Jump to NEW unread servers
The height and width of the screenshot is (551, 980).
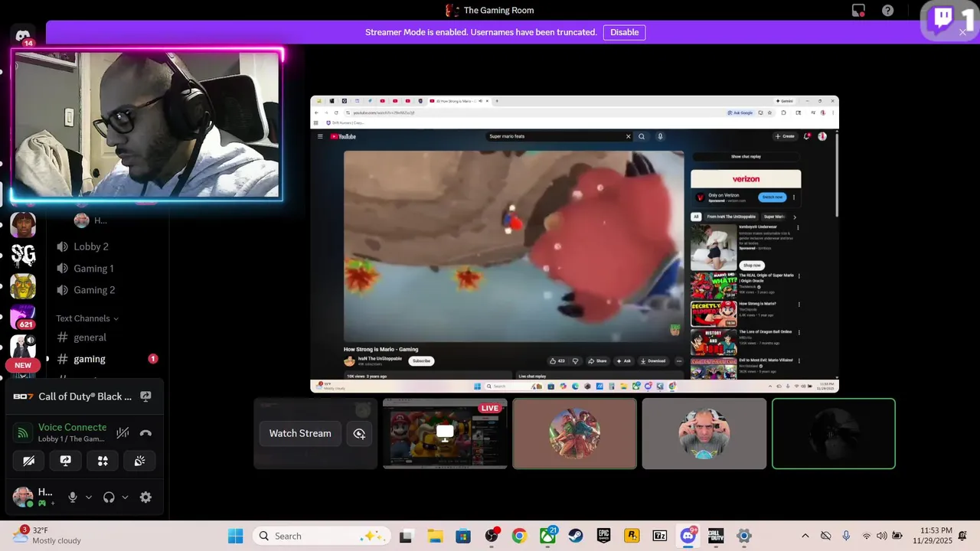(x=23, y=365)
